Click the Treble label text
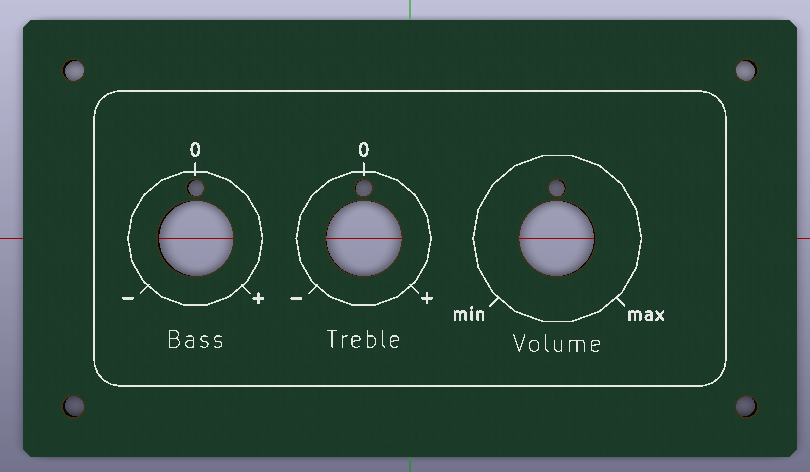This screenshot has width=810, height=472. [364, 339]
